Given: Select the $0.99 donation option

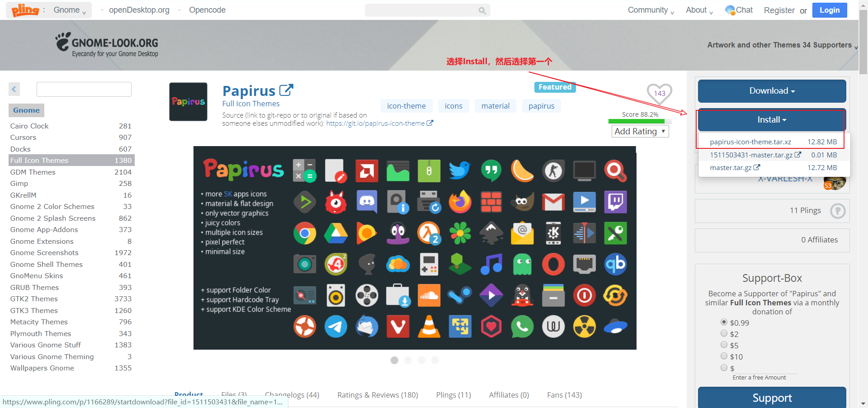Looking at the screenshot, I should [724, 322].
